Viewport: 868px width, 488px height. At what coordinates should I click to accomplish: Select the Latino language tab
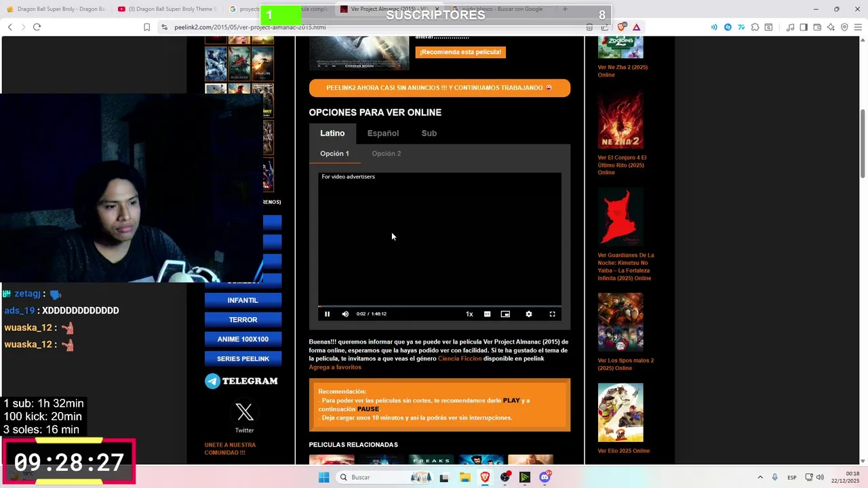click(332, 134)
